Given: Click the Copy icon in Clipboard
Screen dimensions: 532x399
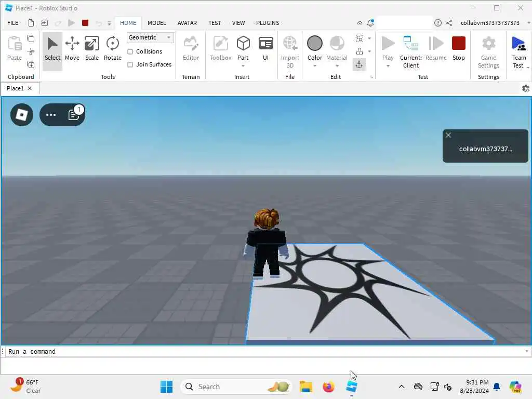Looking at the screenshot, I should point(31,38).
